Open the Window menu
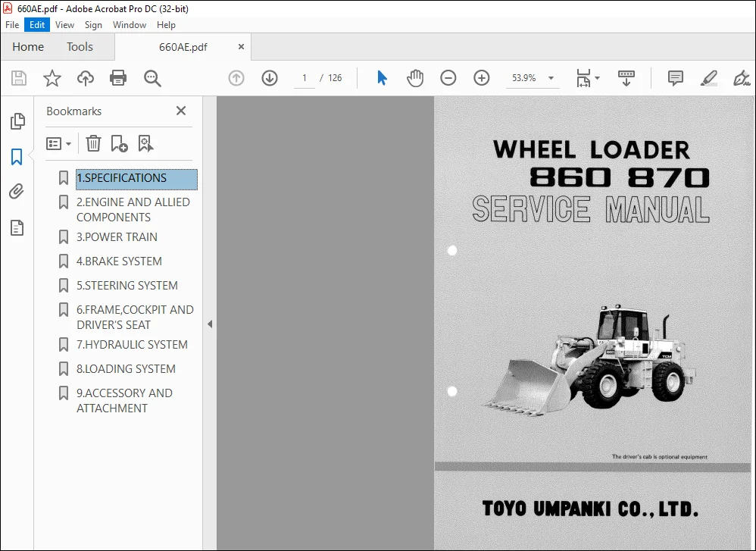 point(130,25)
